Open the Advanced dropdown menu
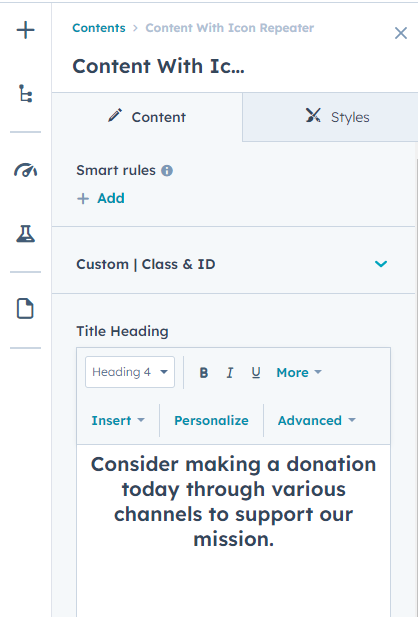The image size is (418, 617). click(317, 421)
